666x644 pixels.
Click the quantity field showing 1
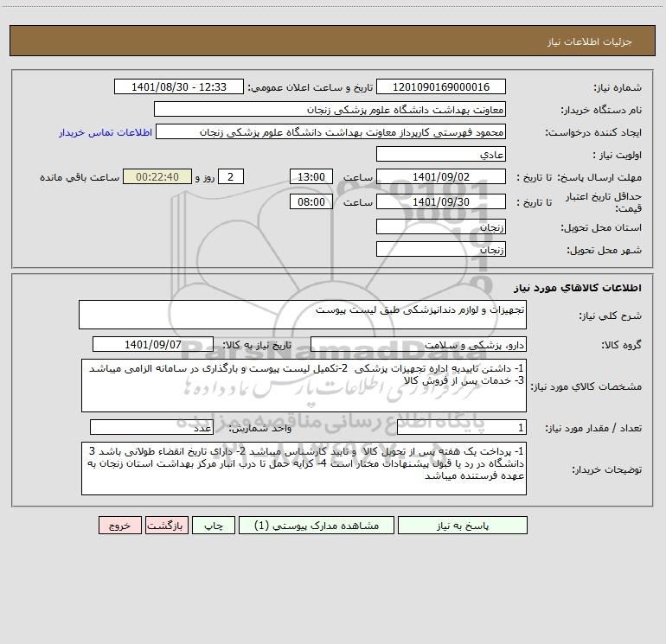tap(462, 427)
